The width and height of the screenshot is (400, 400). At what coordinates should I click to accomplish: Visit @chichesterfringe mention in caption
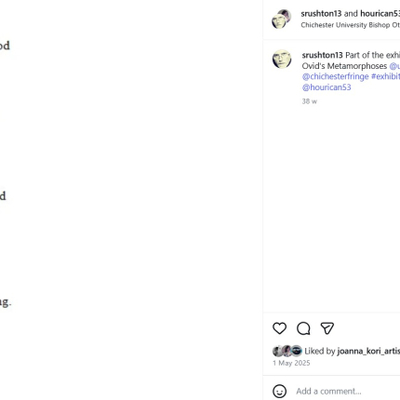(335, 76)
